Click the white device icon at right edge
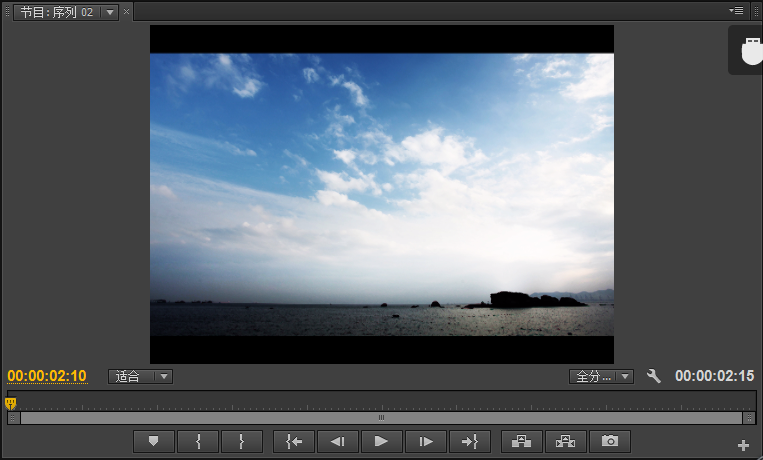The width and height of the screenshot is (763, 460). [x=751, y=51]
